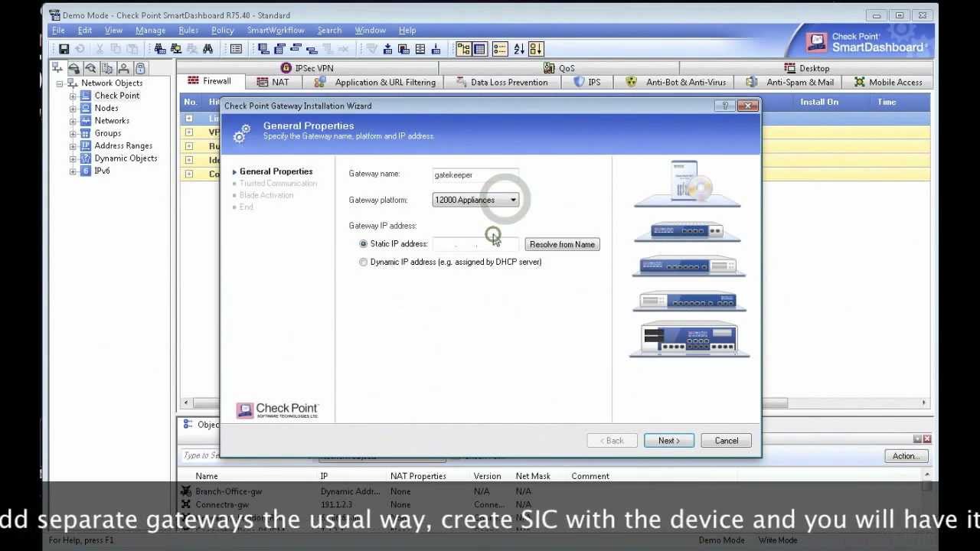Click the Save floppy disk toolbar icon
The height and width of the screenshot is (551, 980).
tap(64, 49)
